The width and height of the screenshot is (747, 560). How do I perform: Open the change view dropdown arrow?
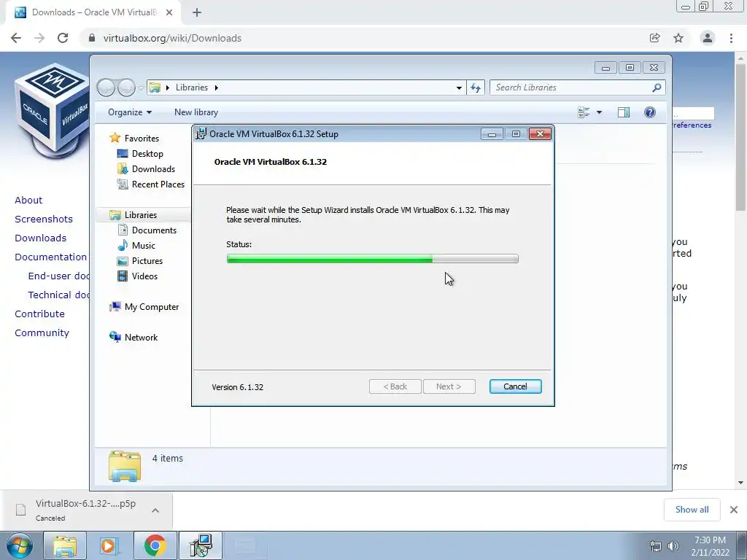pos(600,112)
